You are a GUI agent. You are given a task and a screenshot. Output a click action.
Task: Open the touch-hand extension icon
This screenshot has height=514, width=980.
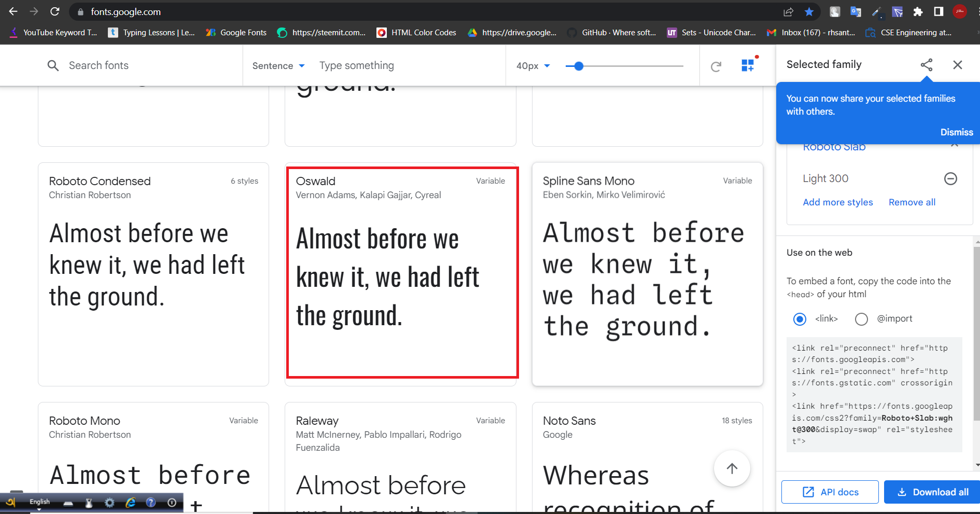(835, 11)
